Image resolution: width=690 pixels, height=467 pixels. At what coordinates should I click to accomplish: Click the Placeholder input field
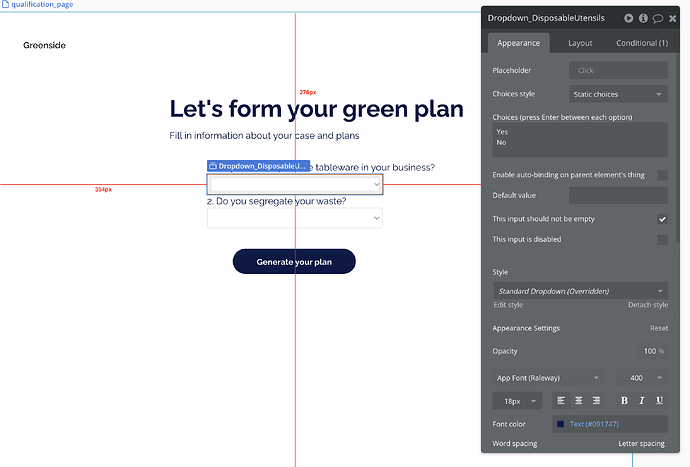coord(618,70)
